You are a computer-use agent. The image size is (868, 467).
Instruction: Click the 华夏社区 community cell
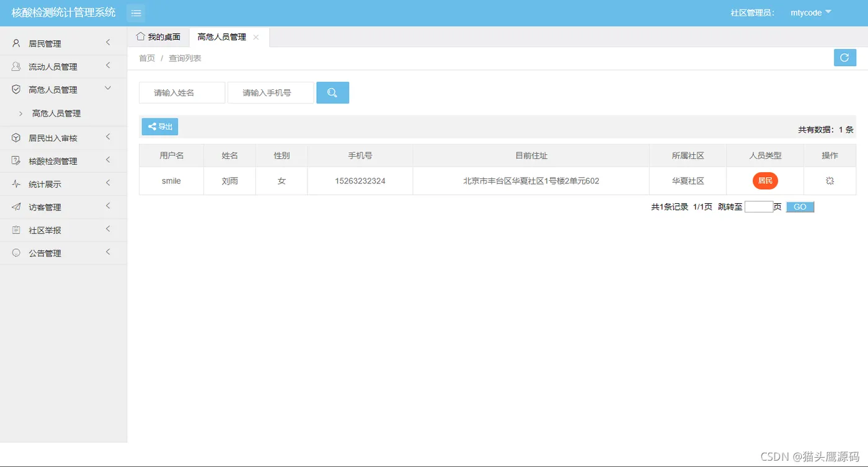coord(688,181)
